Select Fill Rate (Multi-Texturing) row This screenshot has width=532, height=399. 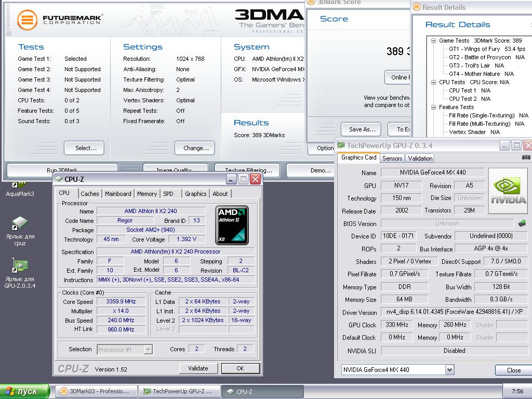click(486, 124)
